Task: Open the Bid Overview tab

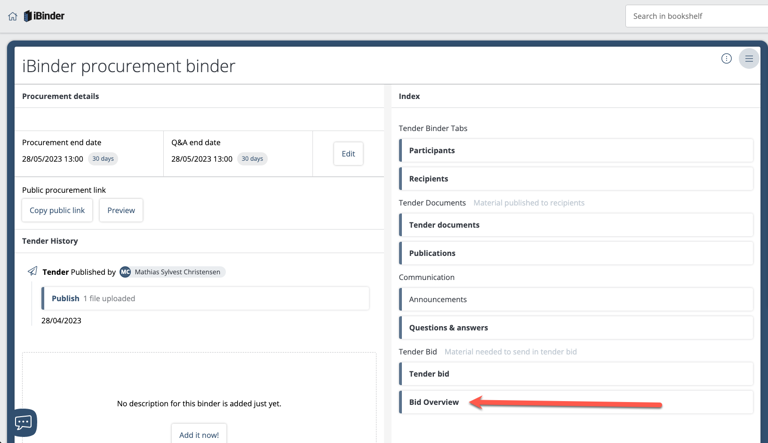Action: pos(434,402)
